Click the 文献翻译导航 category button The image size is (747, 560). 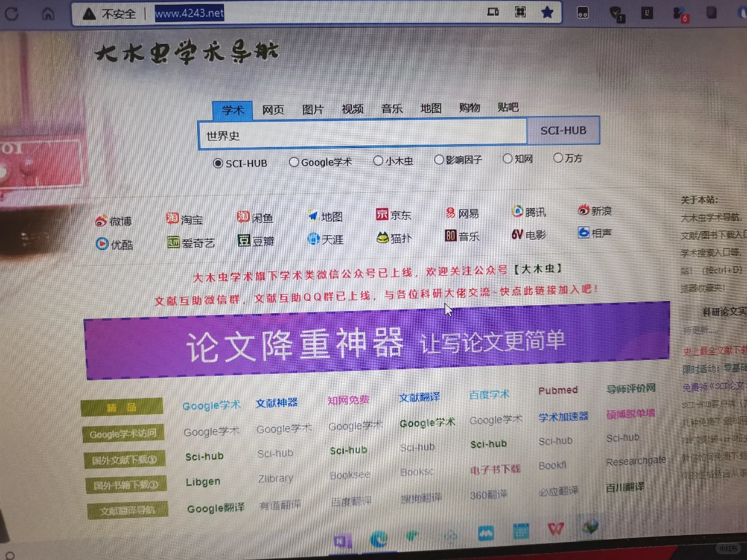pos(127,510)
